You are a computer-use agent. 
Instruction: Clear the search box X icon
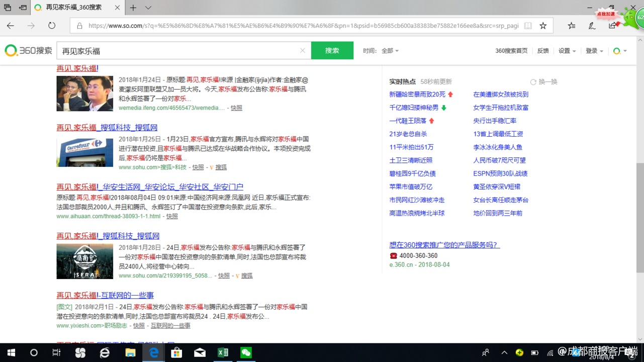pyautogui.click(x=303, y=50)
